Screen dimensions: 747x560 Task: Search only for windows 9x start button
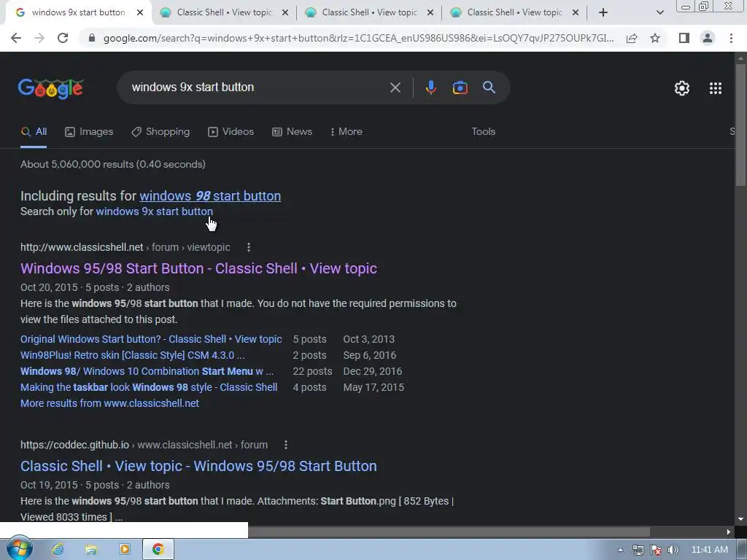[x=155, y=211]
